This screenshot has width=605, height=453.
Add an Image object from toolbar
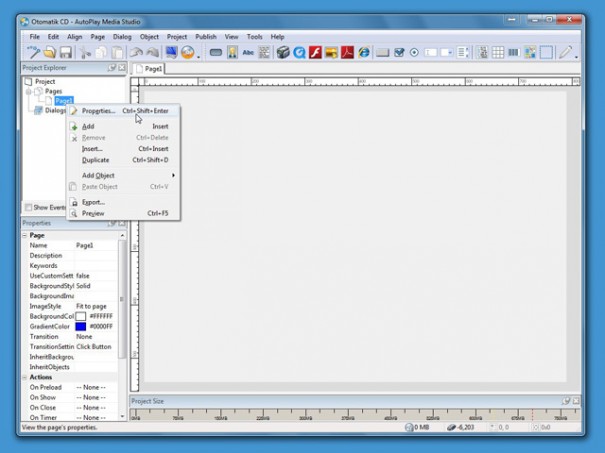click(232, 52)
